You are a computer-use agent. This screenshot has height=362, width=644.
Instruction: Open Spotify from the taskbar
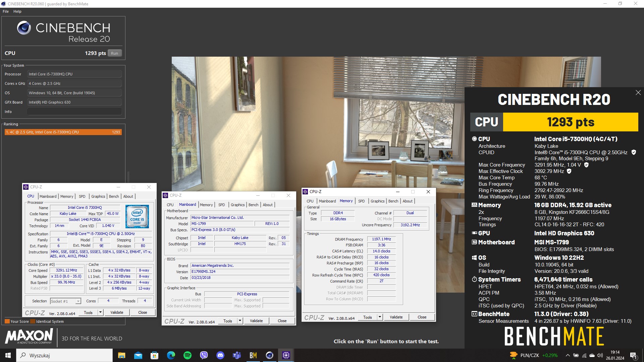(x=187, y=355)
